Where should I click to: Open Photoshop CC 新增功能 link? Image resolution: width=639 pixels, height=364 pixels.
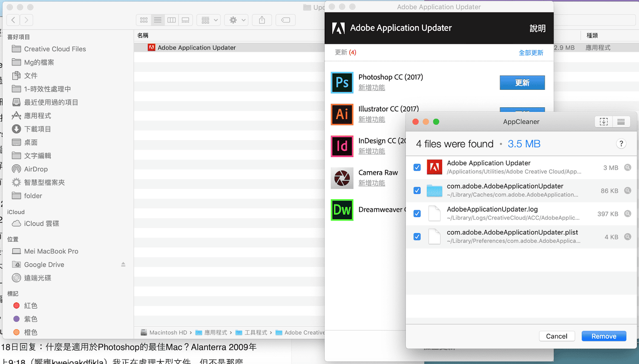coord(371,88)
